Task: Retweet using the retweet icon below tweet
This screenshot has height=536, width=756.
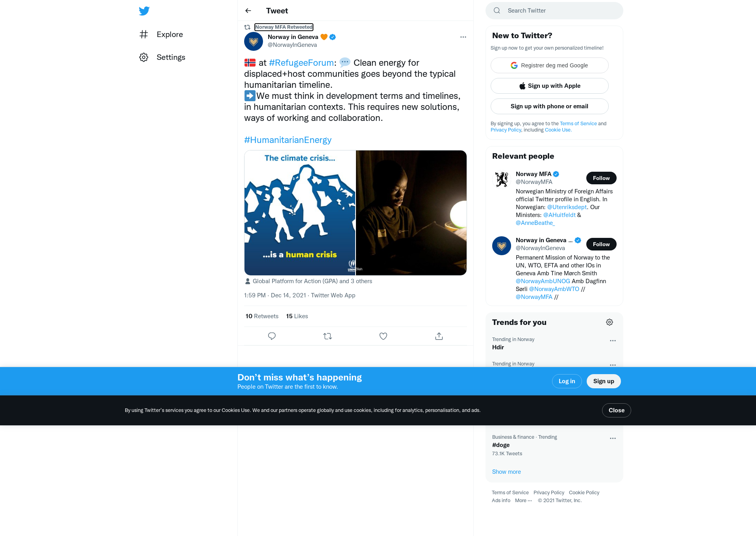Action: 328,336
